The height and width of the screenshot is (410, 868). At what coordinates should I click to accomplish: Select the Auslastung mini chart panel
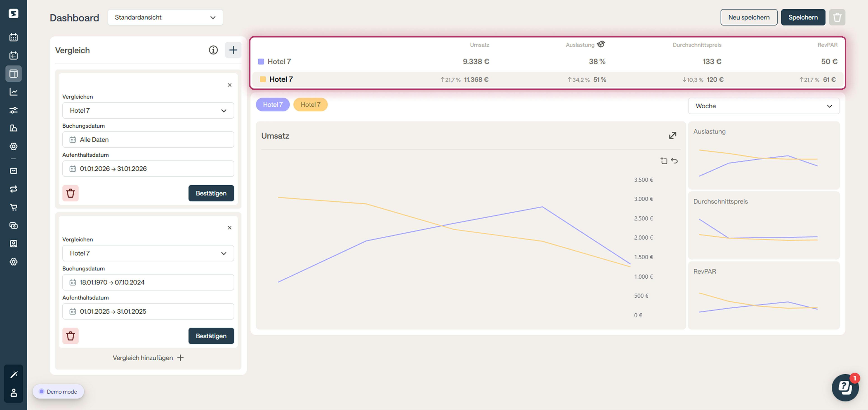click(x=763, y=156)
